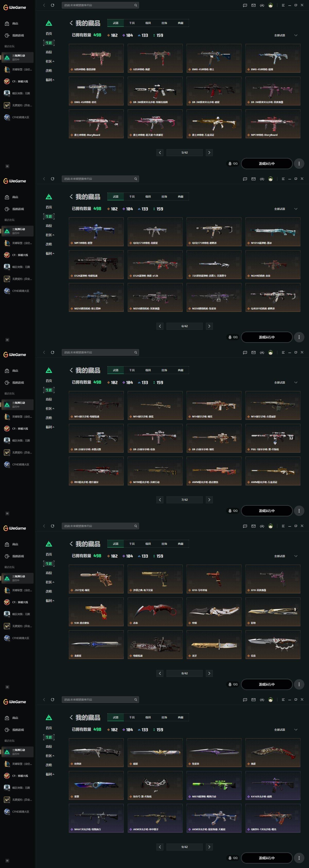This screenshot has height=868, width=309.
Task: Open the chat message icon in the 8/42 window
Action: pyautogui.click(x=245, y=526)
